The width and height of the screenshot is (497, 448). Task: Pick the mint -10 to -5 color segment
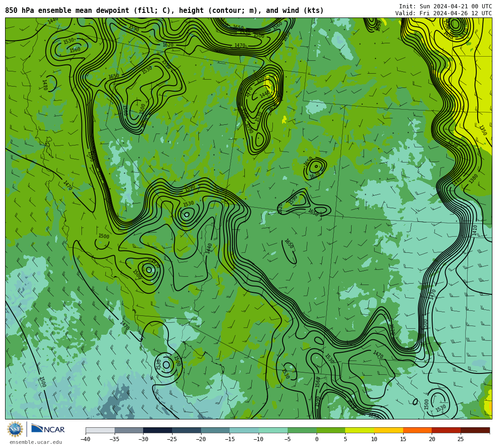[273, 430]
